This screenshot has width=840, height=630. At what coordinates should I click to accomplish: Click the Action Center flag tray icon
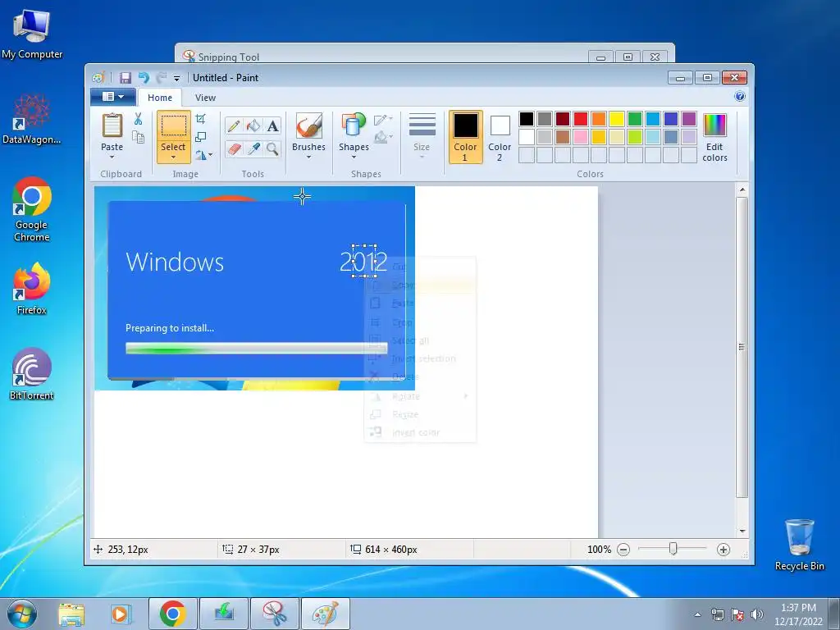click(x=737, y=614)
